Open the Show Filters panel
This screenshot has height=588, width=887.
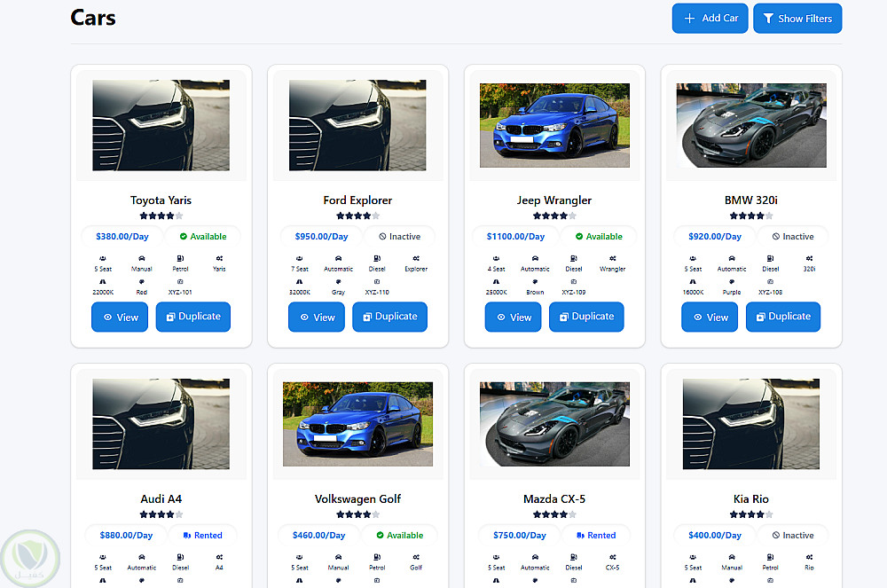797,18
